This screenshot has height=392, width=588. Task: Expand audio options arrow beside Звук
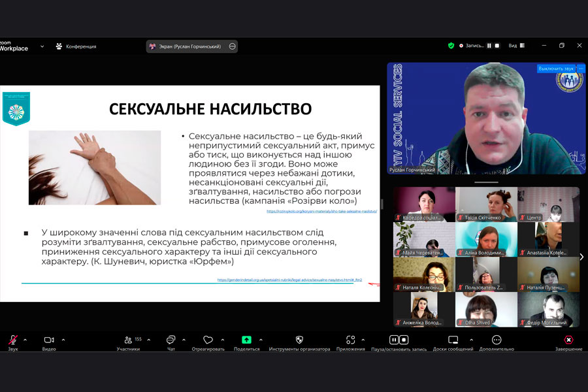coord(25,340)
